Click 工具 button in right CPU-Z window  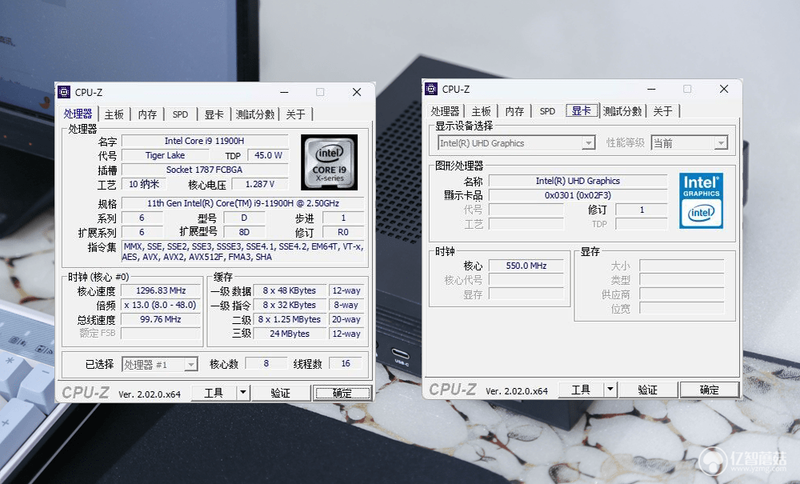581,390
